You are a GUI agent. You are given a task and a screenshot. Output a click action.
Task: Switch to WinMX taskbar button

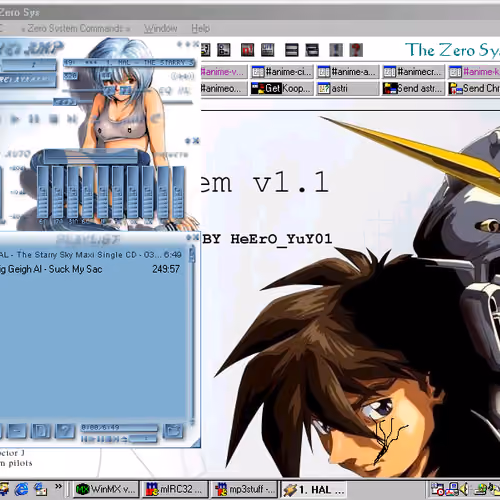tap(105, 489)
